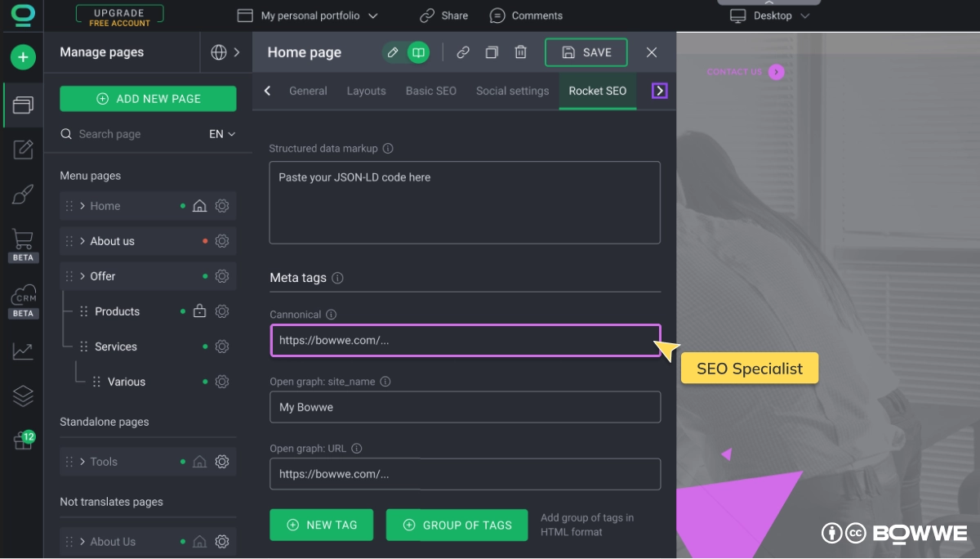Switch to the Basic SEO tab
This screenshot has width=980, height=559.
tap(431, 91)
